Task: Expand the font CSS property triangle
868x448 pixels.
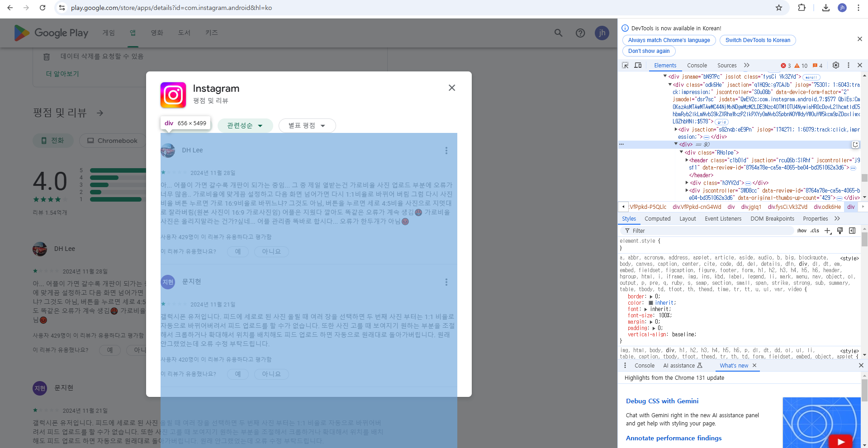Action: (646, 310)
